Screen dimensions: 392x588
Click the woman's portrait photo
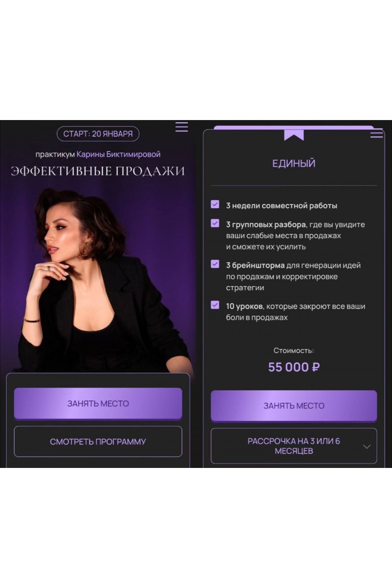103,279
